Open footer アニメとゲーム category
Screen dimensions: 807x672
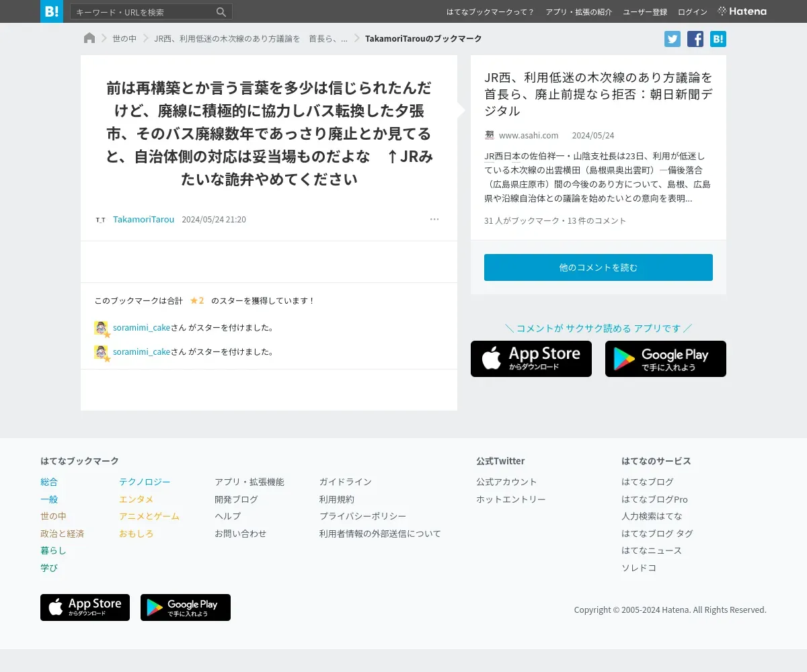coord(149,516)
